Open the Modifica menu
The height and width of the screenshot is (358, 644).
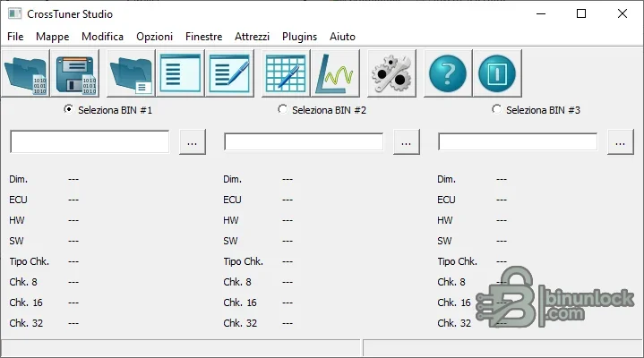pos(103,37)
